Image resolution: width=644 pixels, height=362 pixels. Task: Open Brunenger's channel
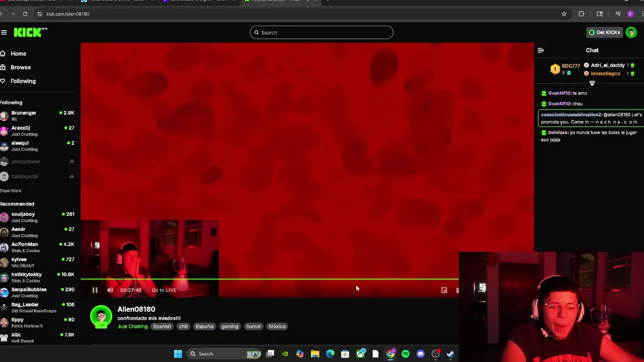pos(38,116)
